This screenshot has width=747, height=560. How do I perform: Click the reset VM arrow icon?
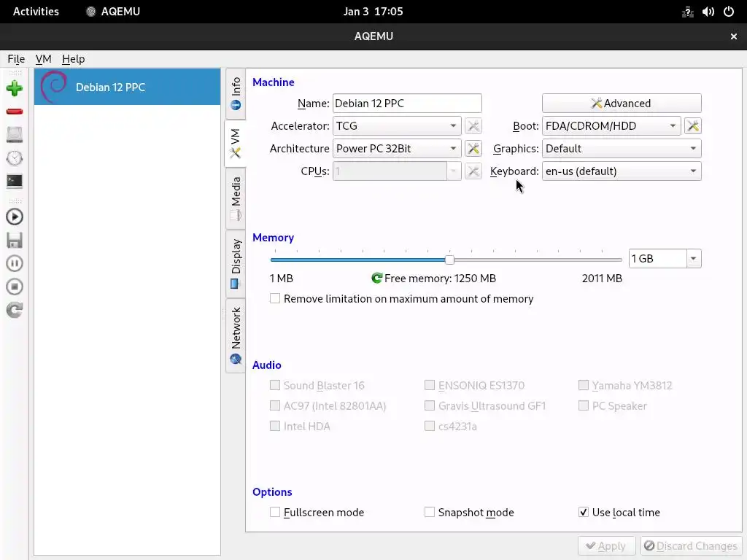coord(15,310)
